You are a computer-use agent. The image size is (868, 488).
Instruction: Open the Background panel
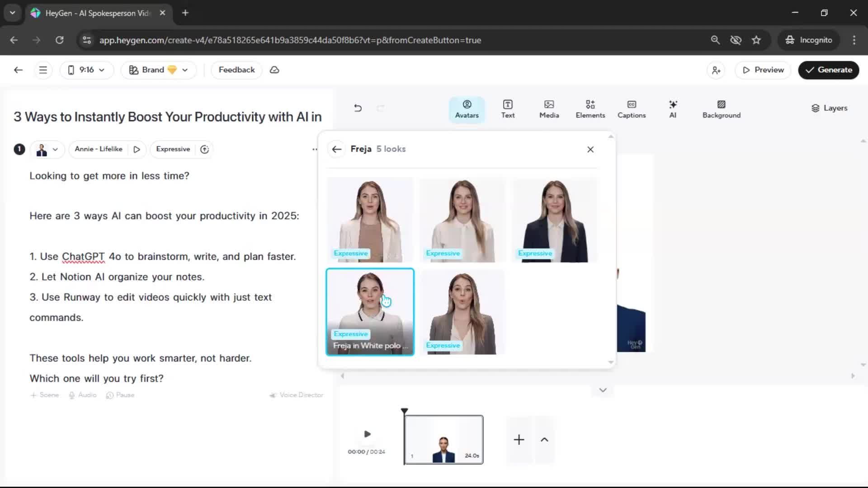[721, 109]
